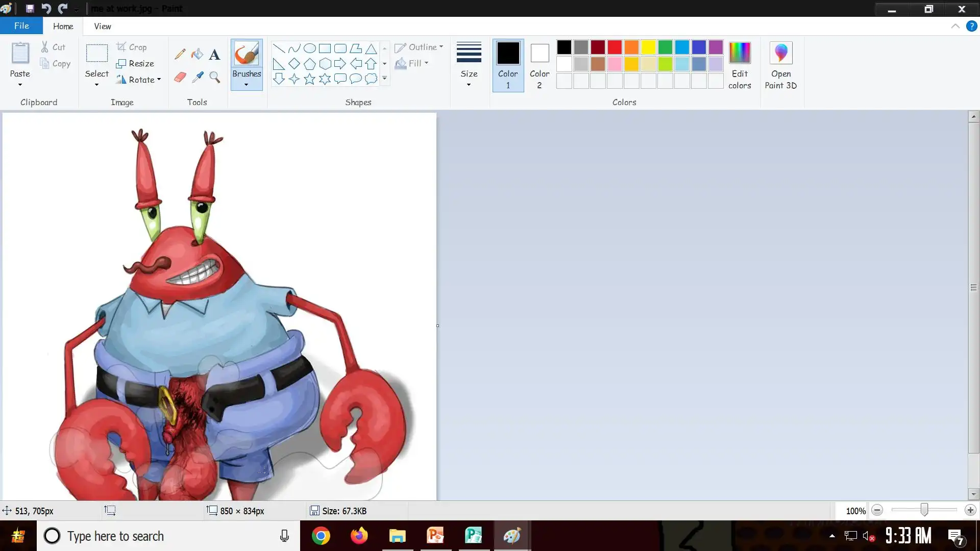
Task: Activate the Color 2 selector
Action: click(539, 65)
